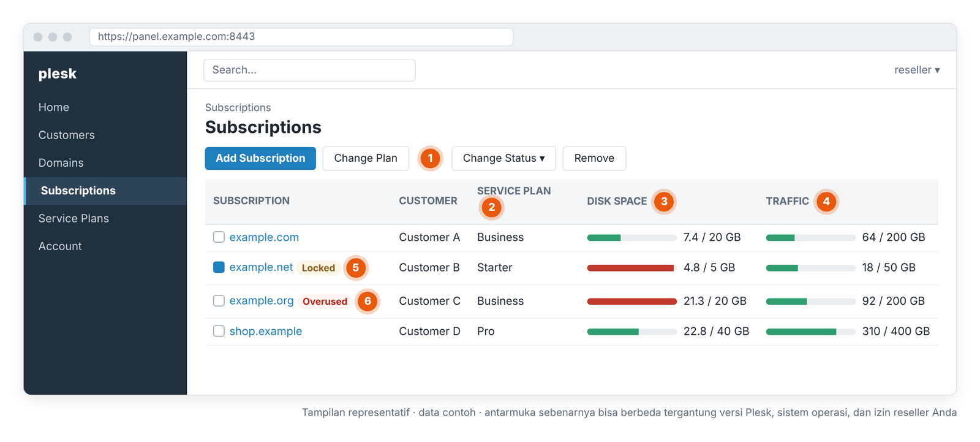The image size is (980, 442).
Task: Sort by the Customer column header
Action: coord(428,201)
